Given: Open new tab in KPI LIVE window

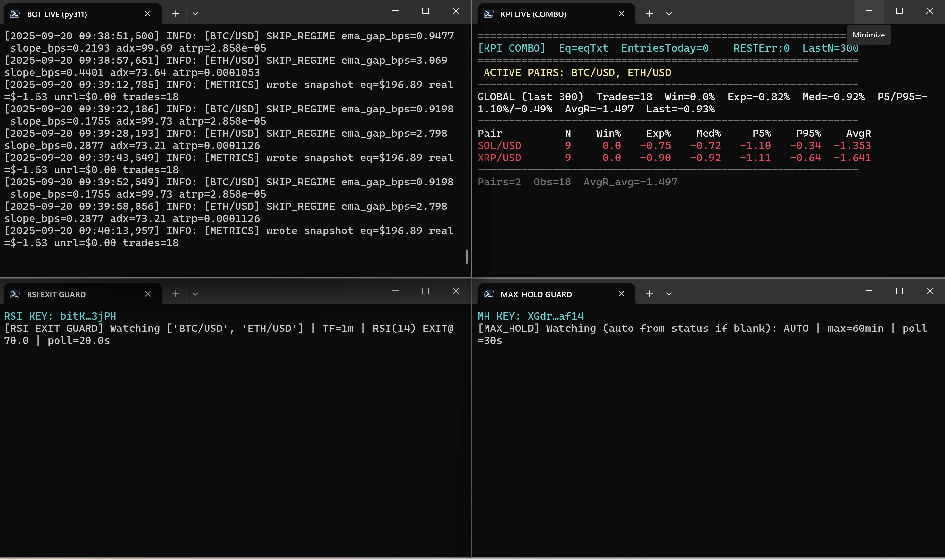Looking at the screenshot, I should 649,13.
